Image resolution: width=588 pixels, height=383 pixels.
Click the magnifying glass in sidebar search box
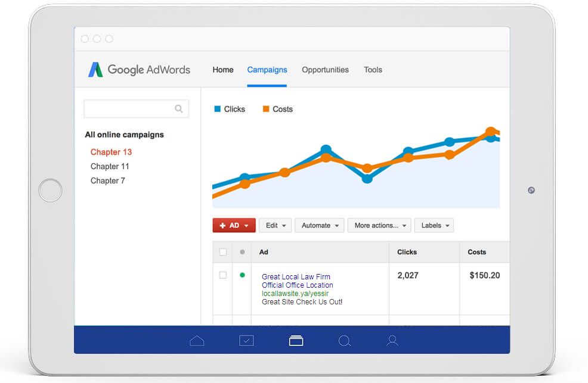point(178,109)
